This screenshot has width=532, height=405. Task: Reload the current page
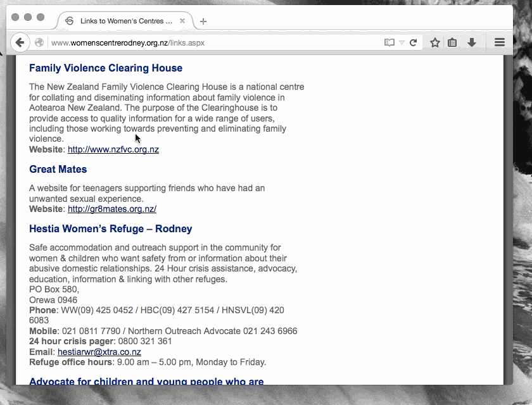(413, 42)
